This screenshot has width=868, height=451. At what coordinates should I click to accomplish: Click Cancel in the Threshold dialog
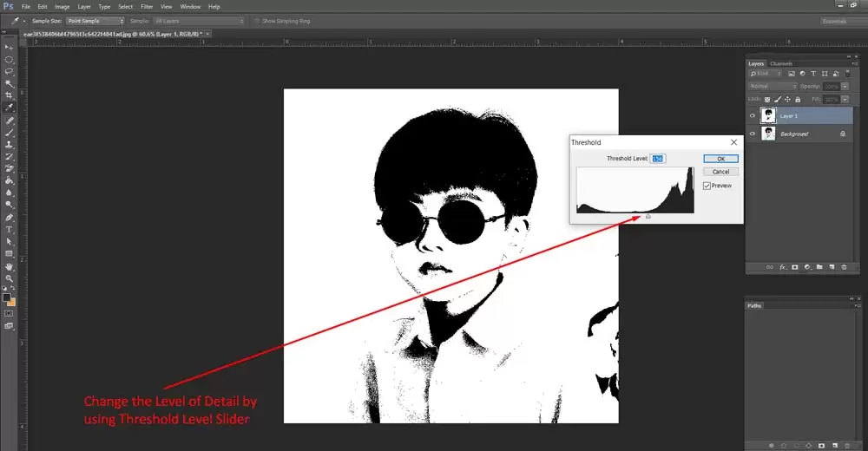coord(720,172)
